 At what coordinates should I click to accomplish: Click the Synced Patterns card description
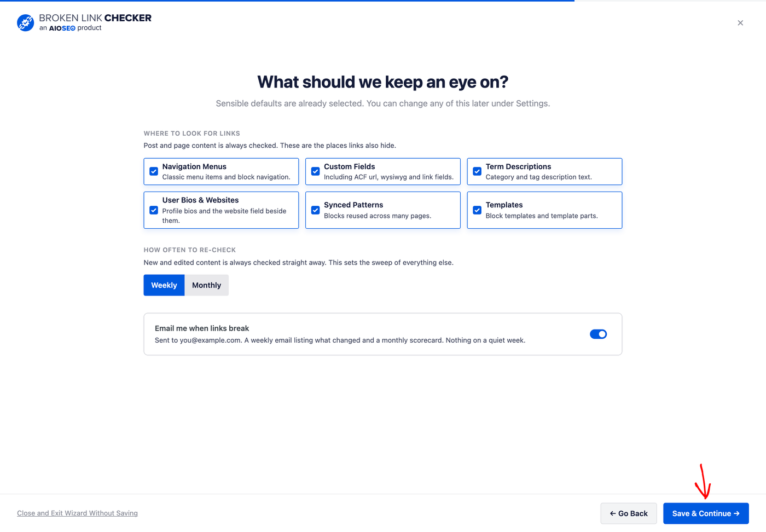click(378, 216)
